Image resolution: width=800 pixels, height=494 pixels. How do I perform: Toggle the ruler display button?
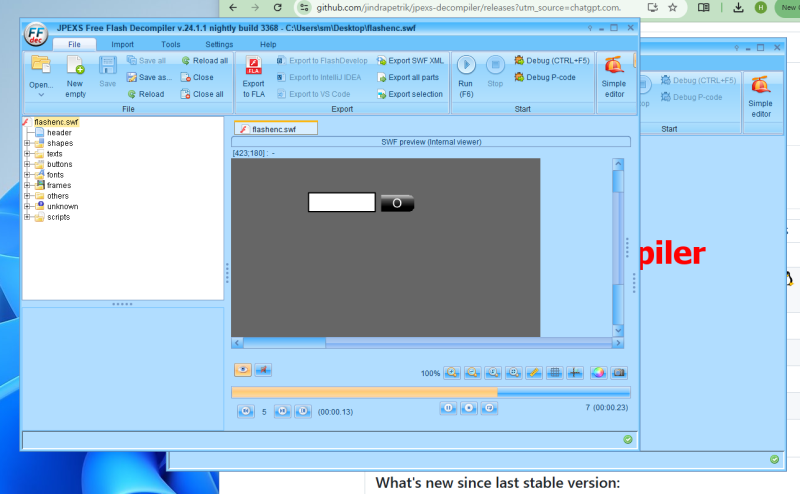click(534, 373)
